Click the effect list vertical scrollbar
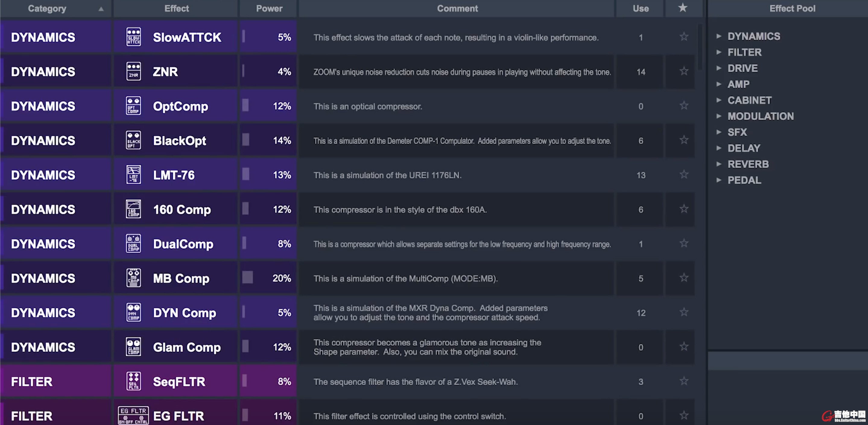The height and width of the screenshot is (425, 868). (700, 47)
